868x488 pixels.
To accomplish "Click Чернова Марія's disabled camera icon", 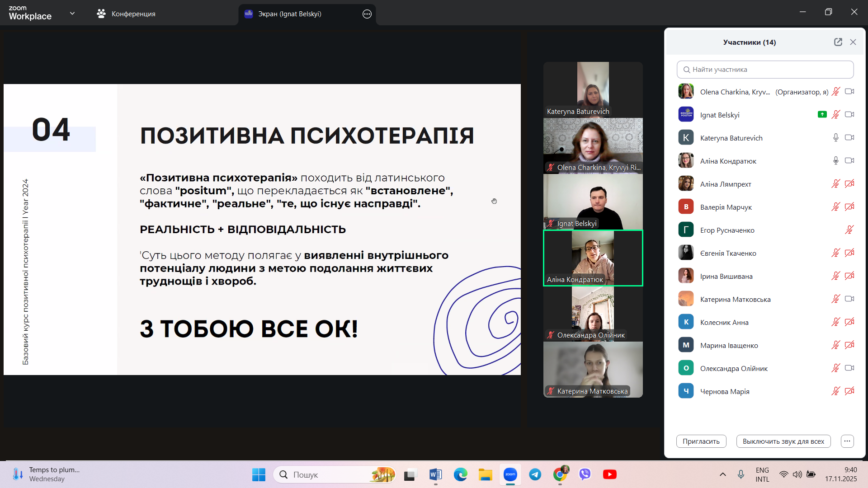I will (x=849, y=391).
